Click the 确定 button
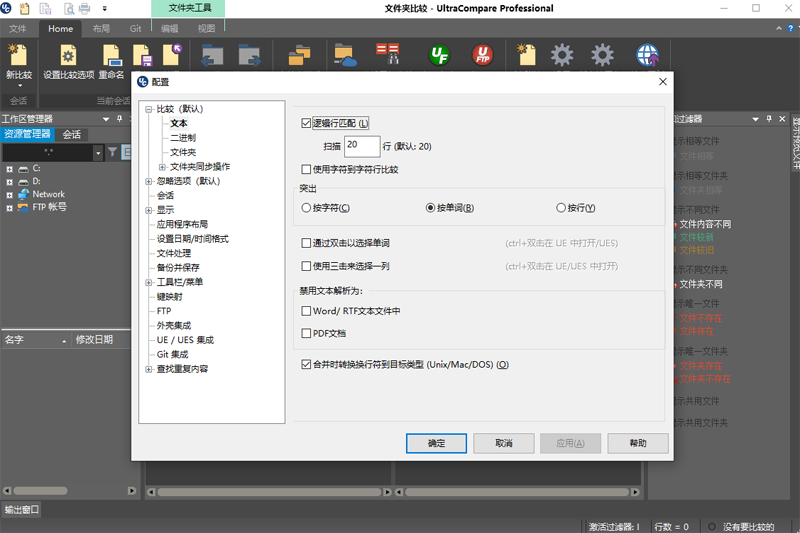The height and width of the screenshot is (533, 800). coord(436,443)
